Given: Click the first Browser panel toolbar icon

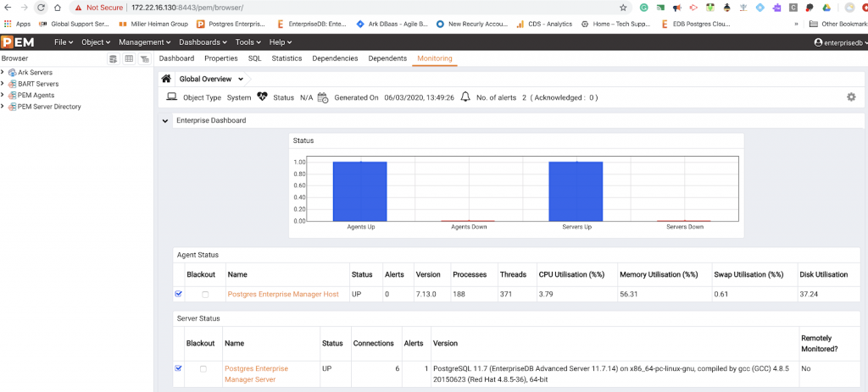Looking at the screenshot, I should pyautogui.click(x=114, y=58).
